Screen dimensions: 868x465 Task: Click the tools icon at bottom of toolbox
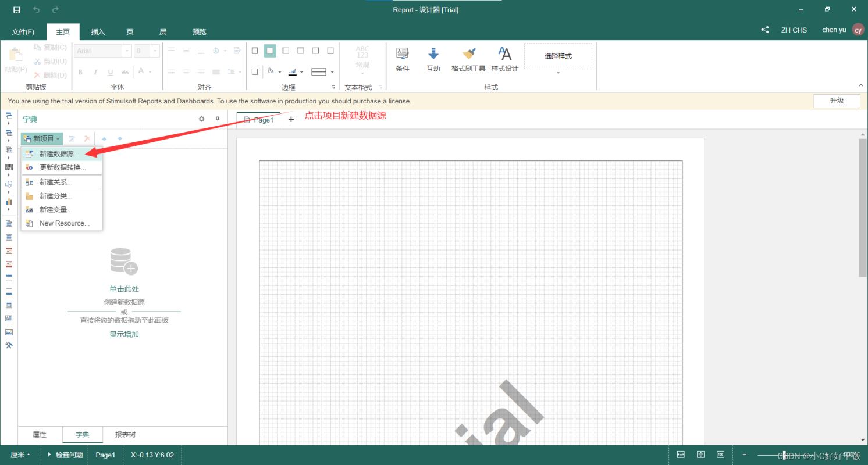coord(9,345)
